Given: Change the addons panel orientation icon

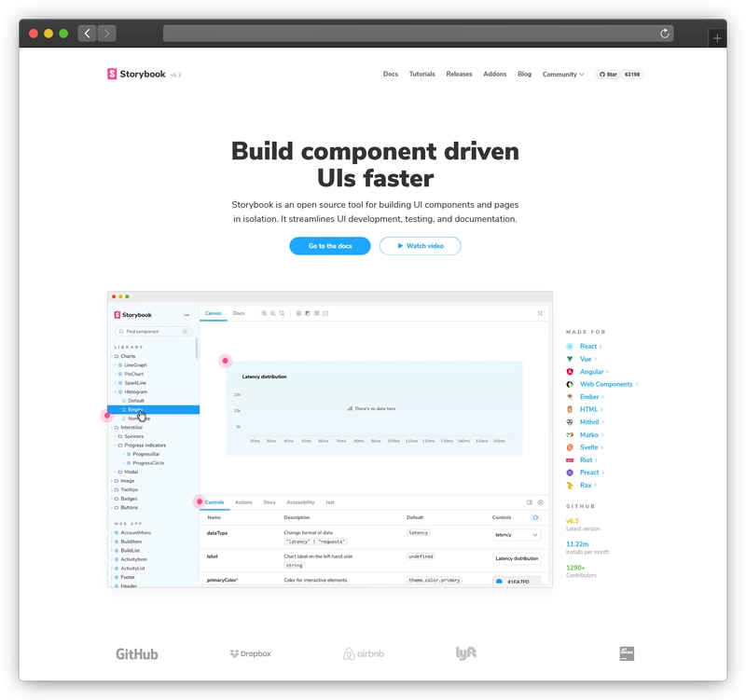Looking at the screenshot, I should [530, 502].
